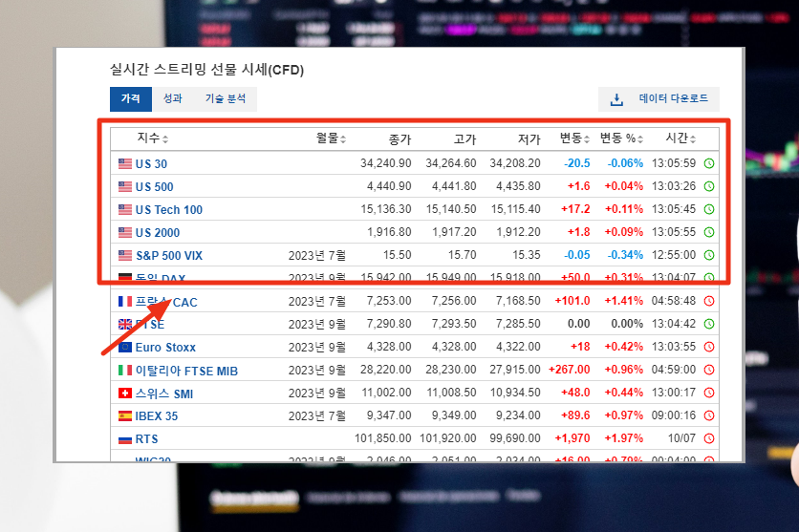Click the Italian flag icon
Viewport: 799px width, 532px height.
[x=125, y=371]
